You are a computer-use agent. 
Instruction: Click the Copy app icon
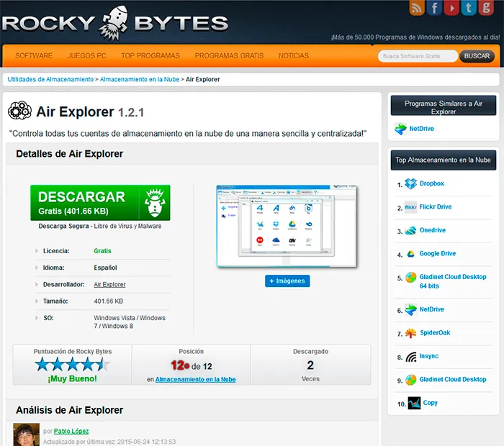pyautogui.click(x=414, y=403)
